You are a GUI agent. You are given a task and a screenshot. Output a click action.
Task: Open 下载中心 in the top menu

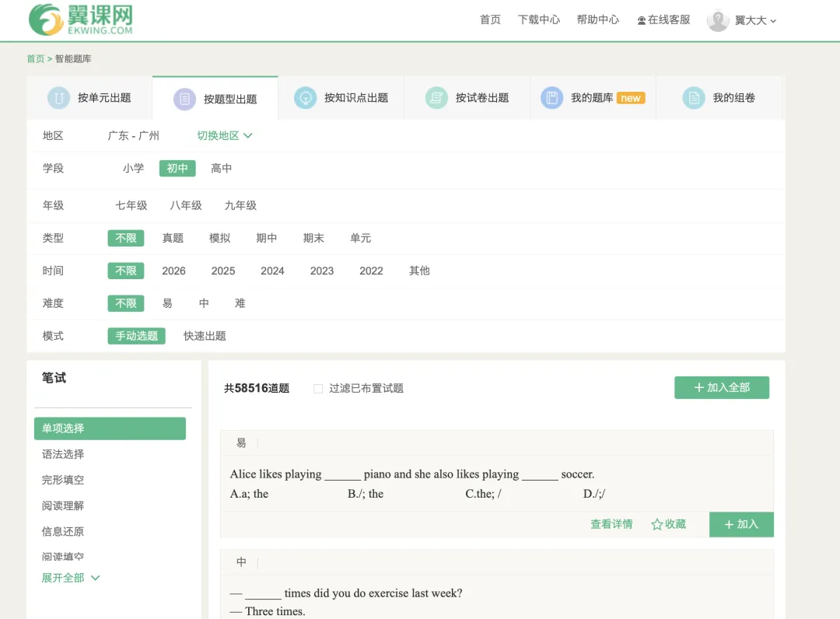tap(539, 19)
